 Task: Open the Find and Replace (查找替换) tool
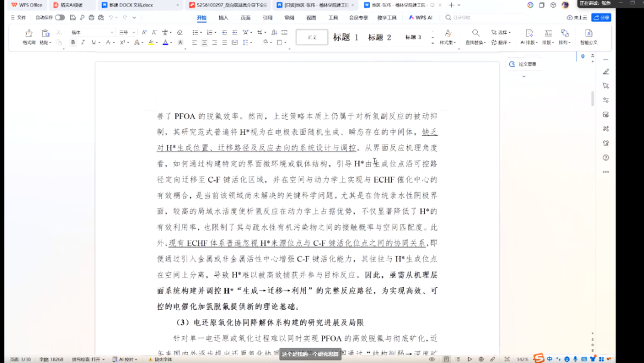tap(475, 36)
